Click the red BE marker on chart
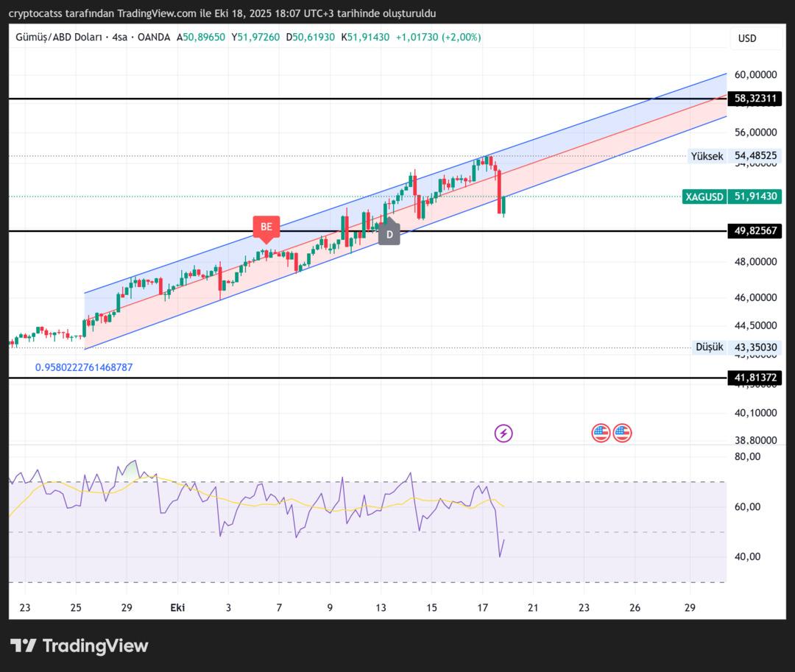The image size is (795, 672). pos(266,227)
